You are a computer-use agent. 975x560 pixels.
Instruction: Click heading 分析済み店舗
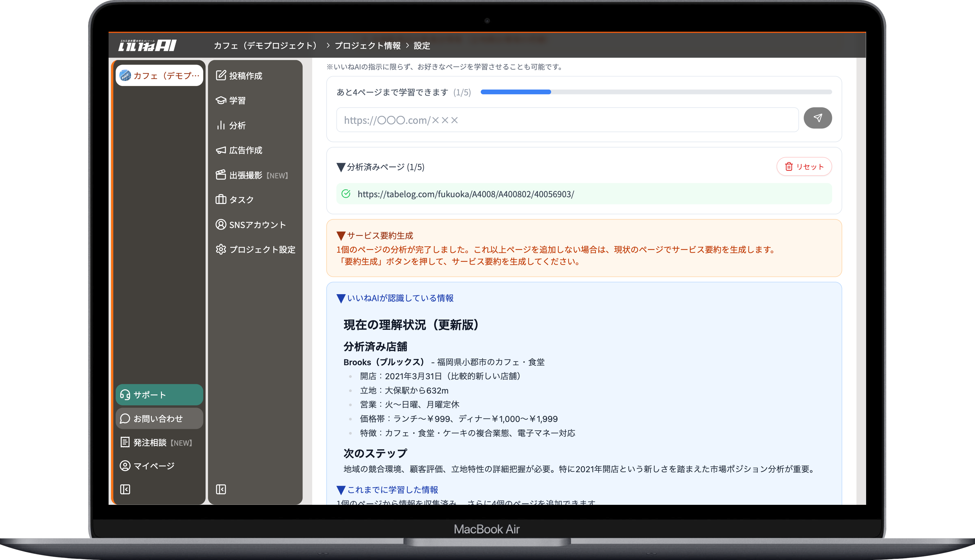pyautogui.click(x=375, y=347)
